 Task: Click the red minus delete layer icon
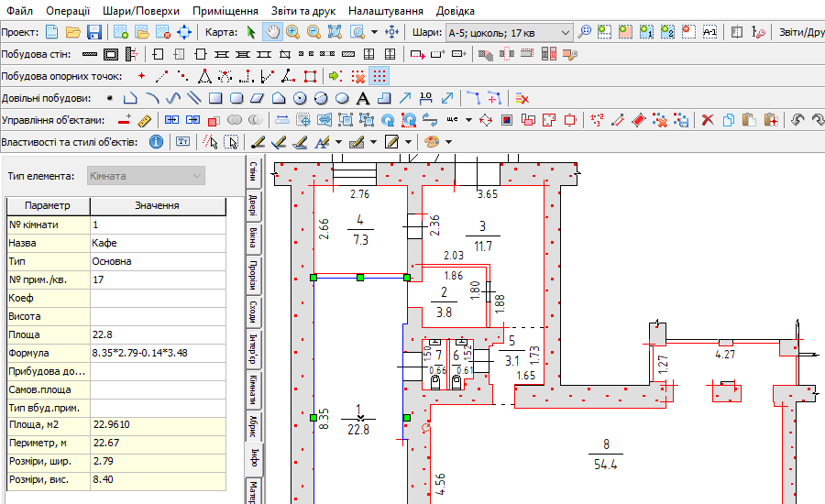(x=688, y=32)
